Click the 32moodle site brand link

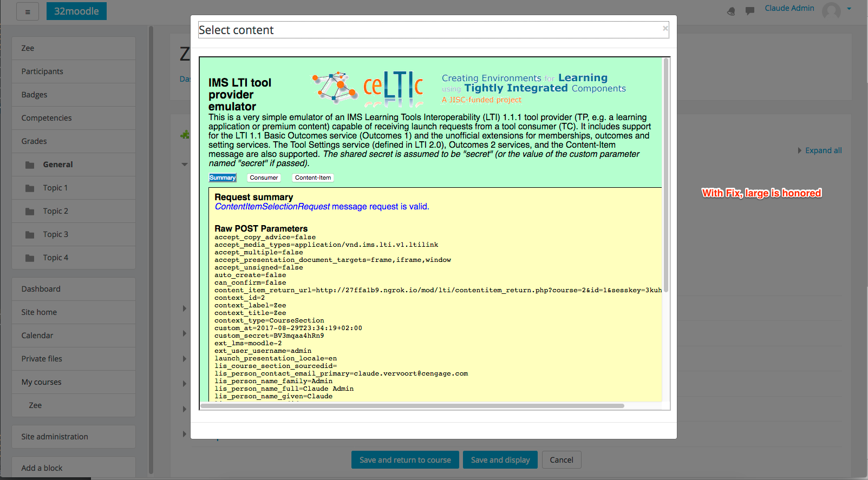pos(76,11)
